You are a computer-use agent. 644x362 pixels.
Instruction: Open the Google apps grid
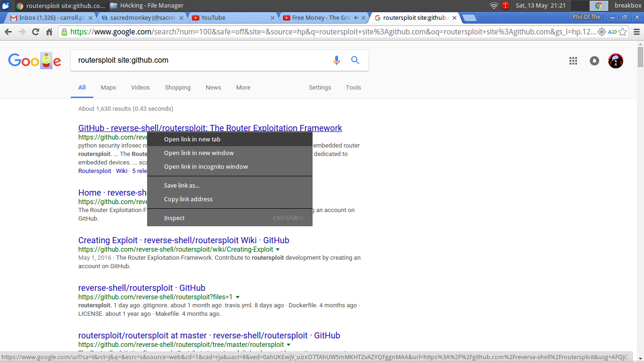coord(573,61)
